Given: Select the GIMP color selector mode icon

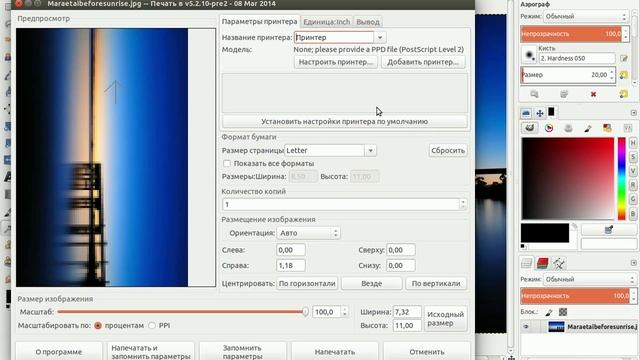Looking at the screenshot, I should coord(529,128).
